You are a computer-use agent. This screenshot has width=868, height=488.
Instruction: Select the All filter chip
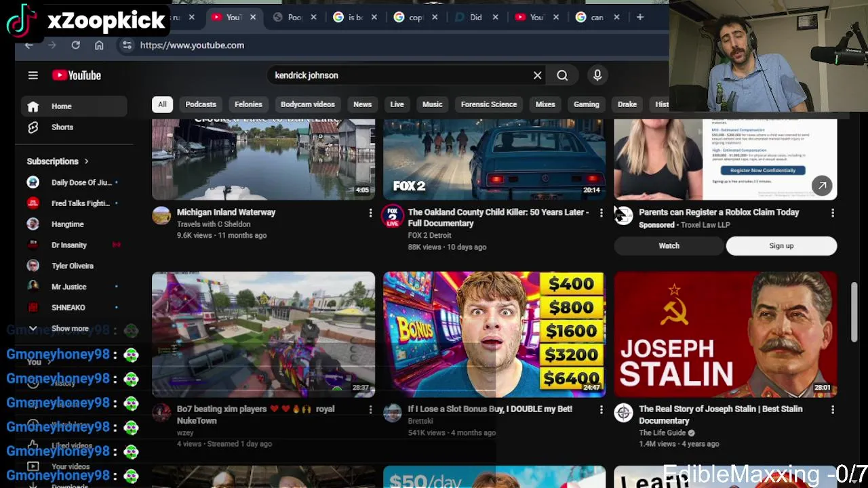tap(162, 104)
